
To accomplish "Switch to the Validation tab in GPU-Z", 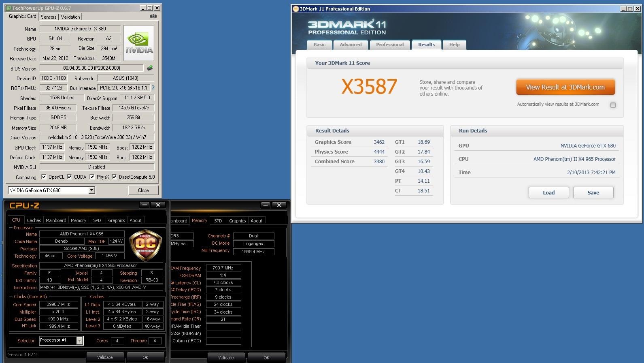I will tap(70, 17).
